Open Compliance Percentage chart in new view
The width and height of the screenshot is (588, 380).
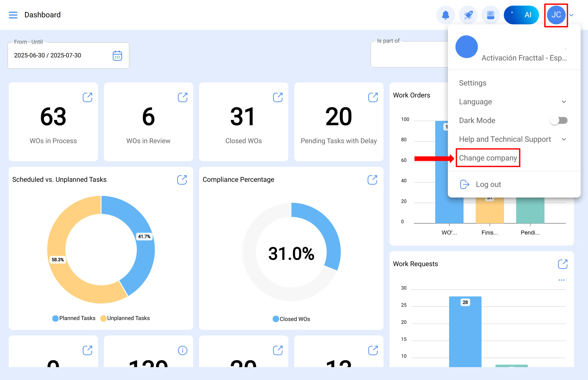point(372,180)
